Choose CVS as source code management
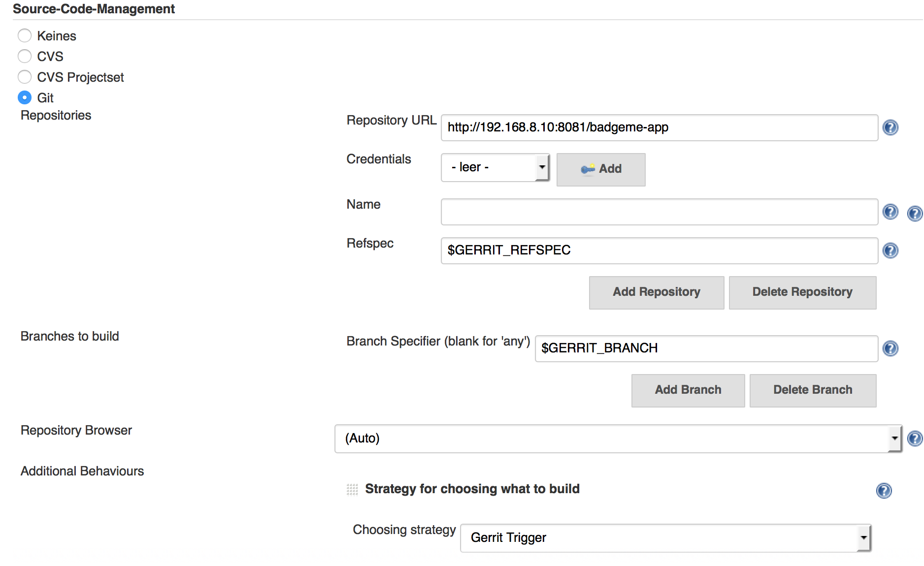The width and height of the screenshot is (924, 566). coord(25,56)
